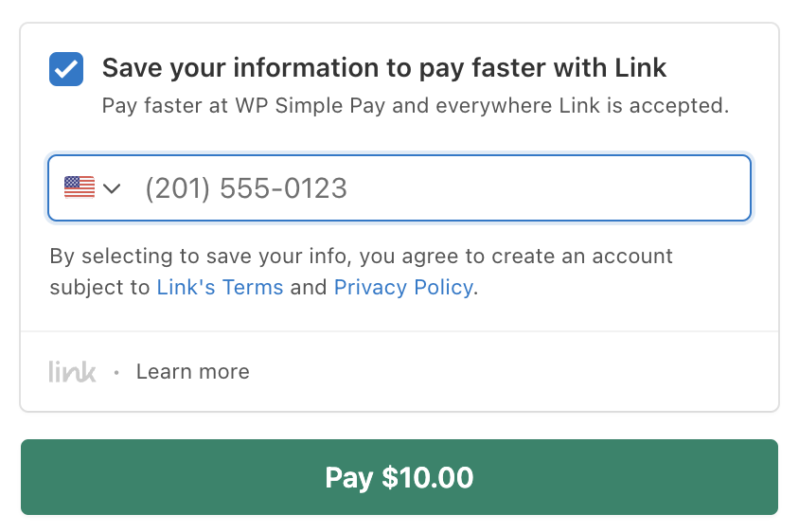Screen dimensions: 799x532
Task: Click the "By selecting to save your info" notice
Action: coord(361,272)
